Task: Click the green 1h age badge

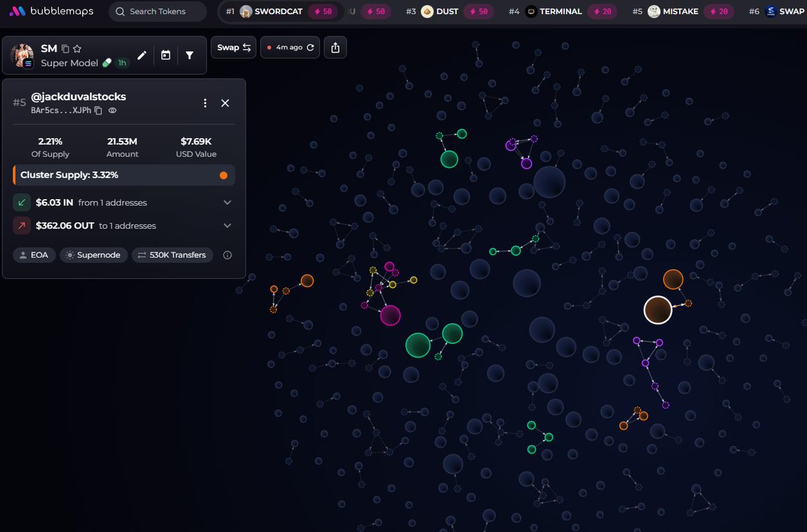Action: point(122,63)
